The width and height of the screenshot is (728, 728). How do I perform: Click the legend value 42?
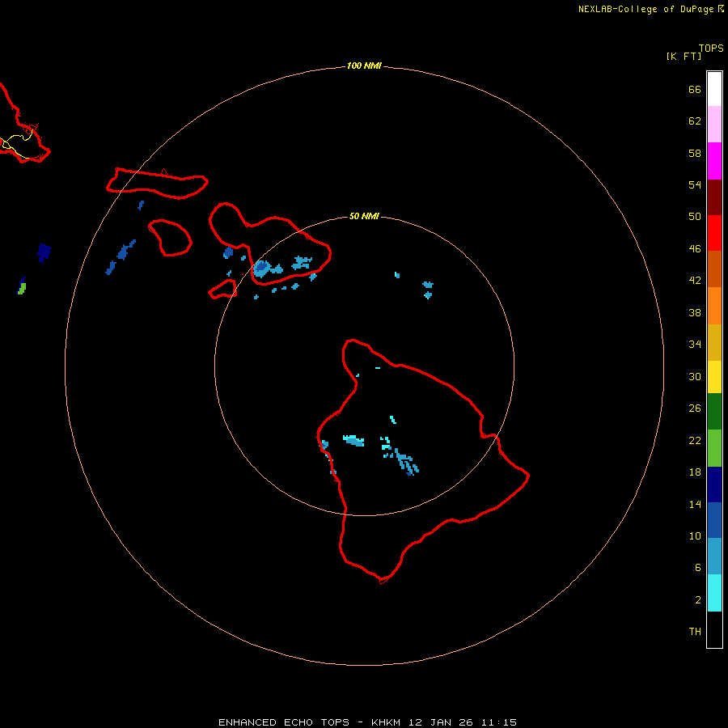[x=695, y=281]
